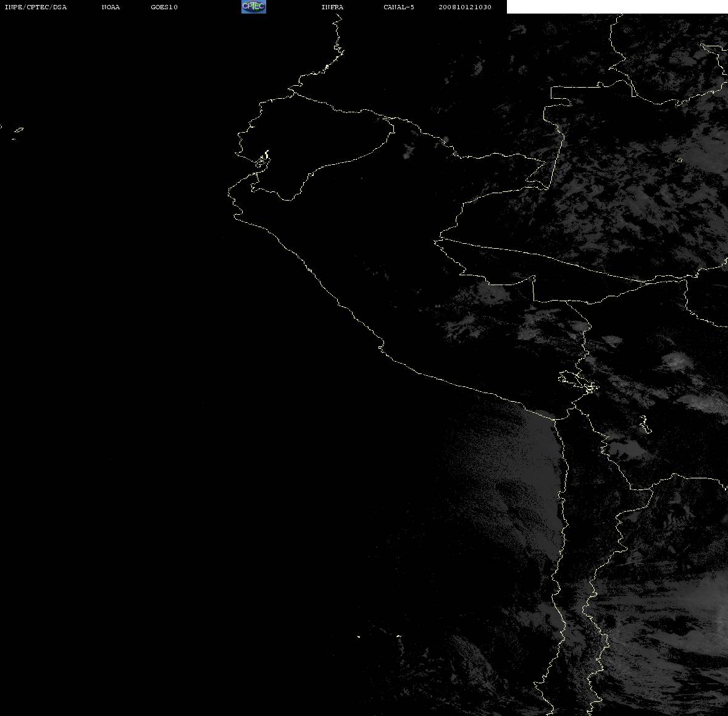Click the small Pacific island outlines offshore Chile
The height and width of the screenshot is (716, 728).
pyautogui.click(x=379, y=636)
